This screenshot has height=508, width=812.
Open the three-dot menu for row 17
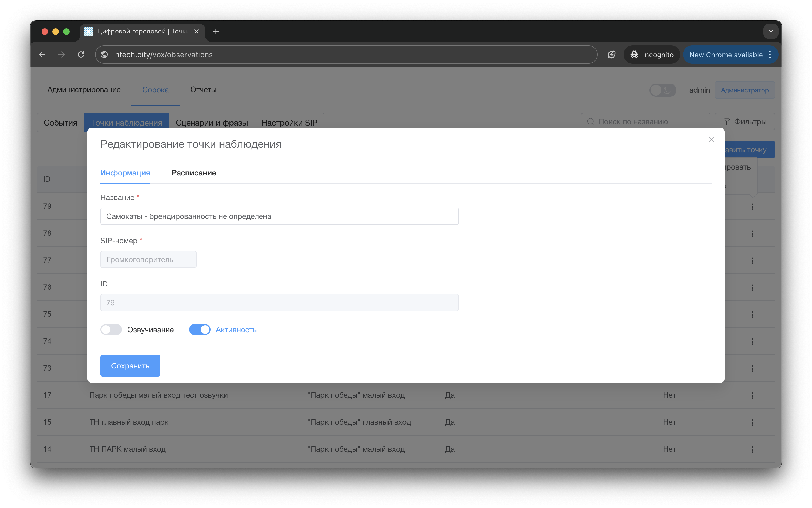(x=752, y=395)
